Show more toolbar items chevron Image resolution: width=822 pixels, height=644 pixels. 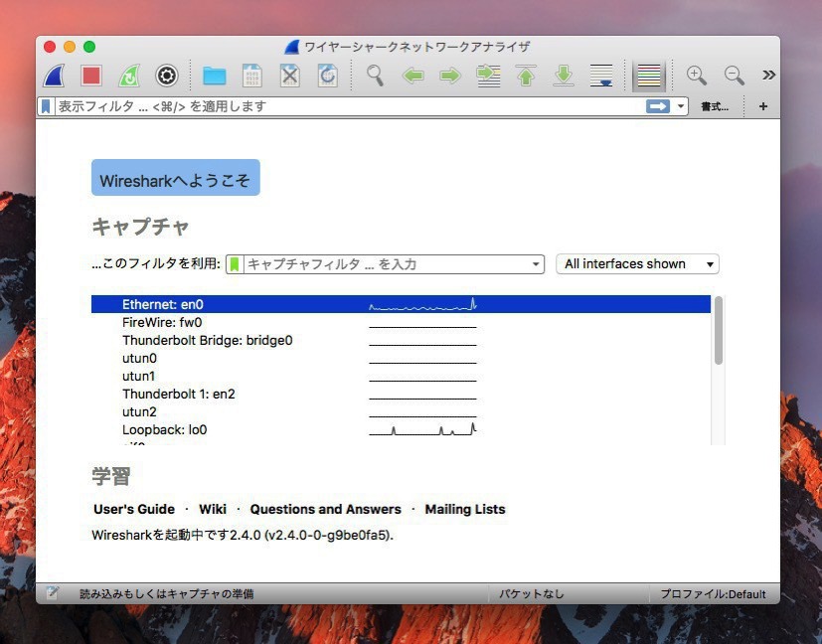click(x=768, y=75)
